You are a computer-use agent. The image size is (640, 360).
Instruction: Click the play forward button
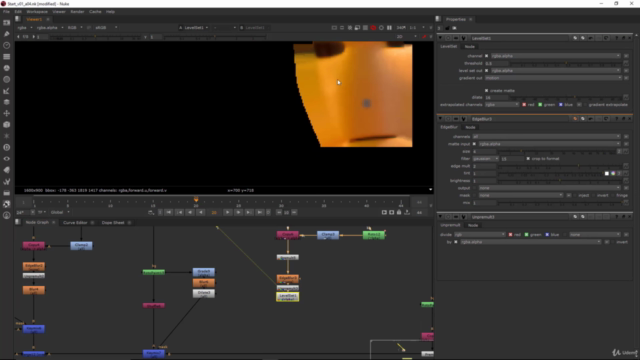coord(227,212)
